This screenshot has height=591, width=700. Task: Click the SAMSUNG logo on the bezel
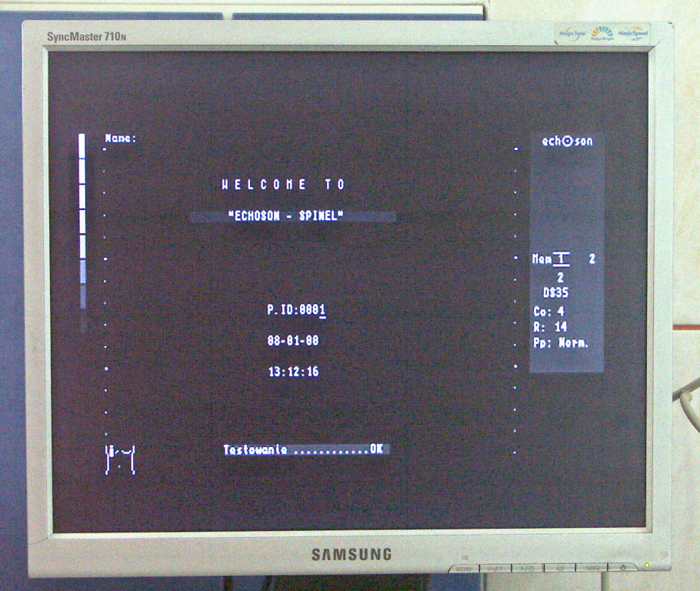click(352, 554)
